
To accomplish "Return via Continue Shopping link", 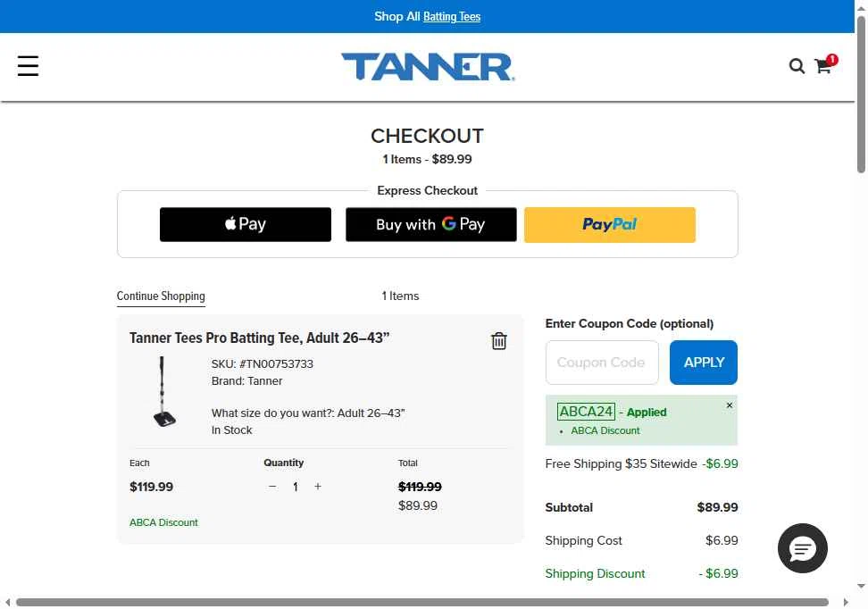I will click(161, 296).
